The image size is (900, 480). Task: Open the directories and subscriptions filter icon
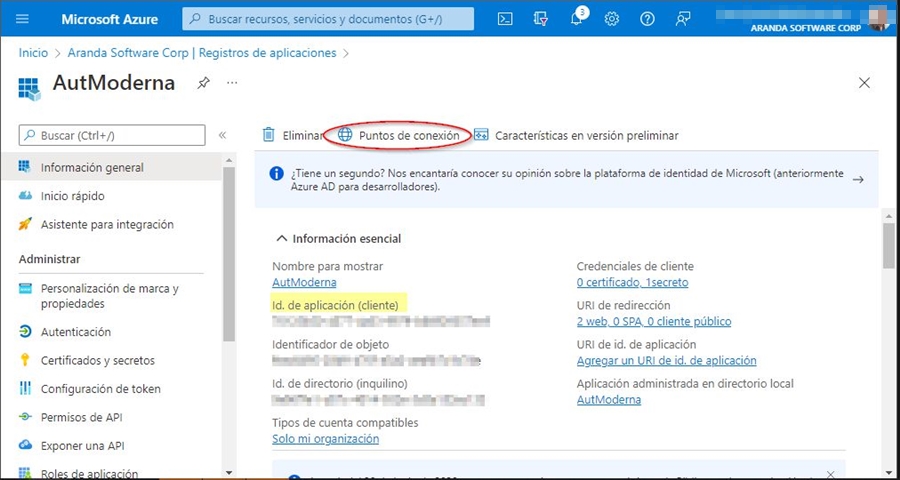(x=540, y=19)
